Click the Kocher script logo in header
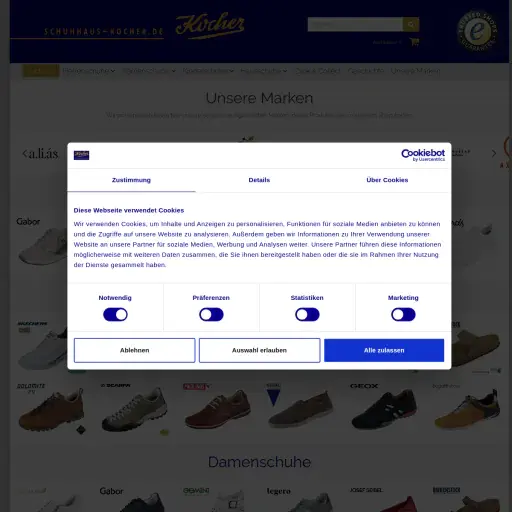 [210, 26]
